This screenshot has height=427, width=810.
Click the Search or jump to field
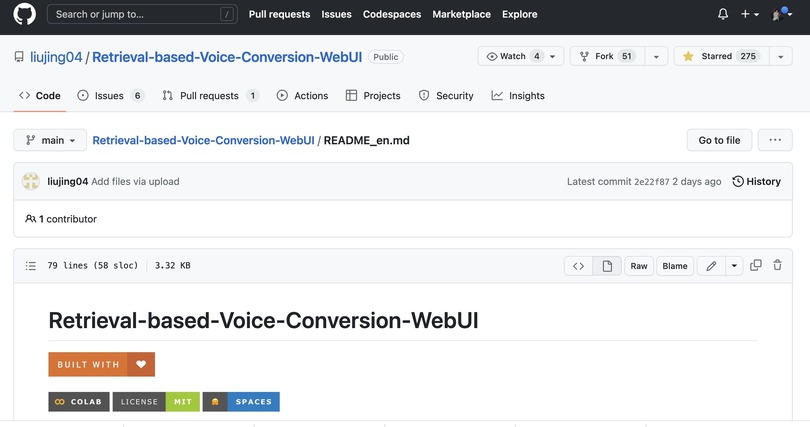[x=140, y=15]
